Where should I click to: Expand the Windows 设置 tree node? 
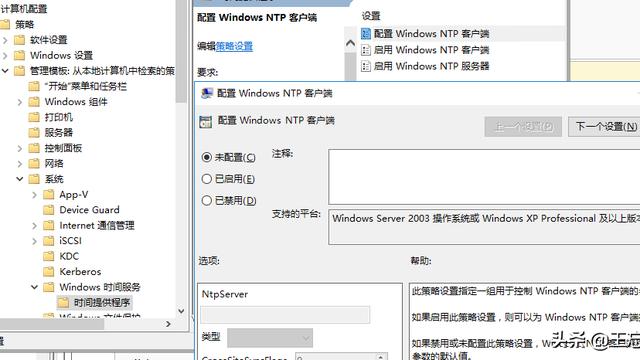5,56
